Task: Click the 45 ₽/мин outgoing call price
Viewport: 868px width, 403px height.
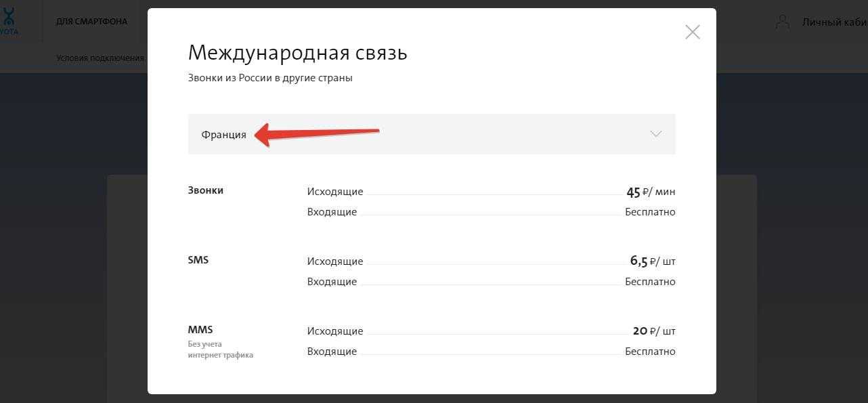Action: [651, 192]
